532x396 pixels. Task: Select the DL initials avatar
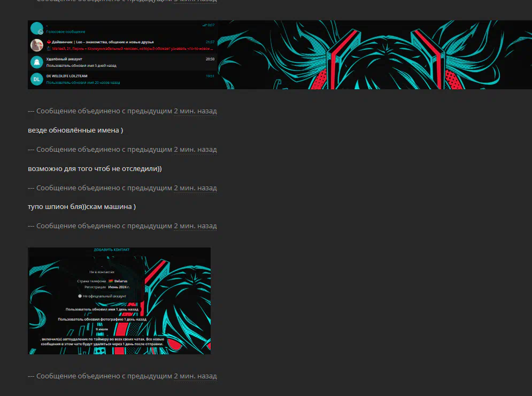coord(36,79)
